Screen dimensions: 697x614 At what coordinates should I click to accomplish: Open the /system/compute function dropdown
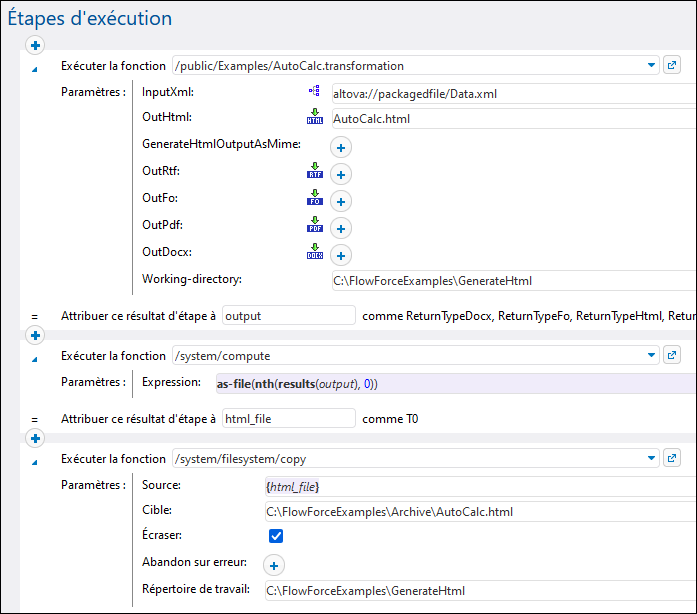point(651,355)
